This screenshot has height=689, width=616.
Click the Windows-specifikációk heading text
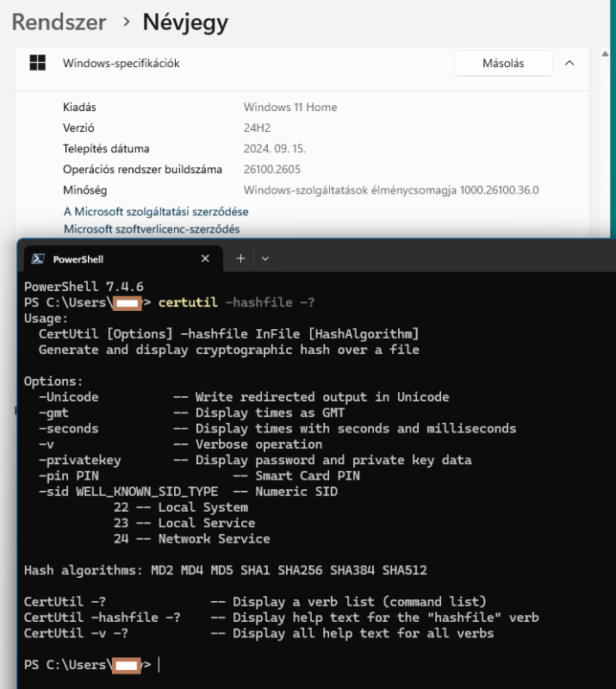click(x=121, y=63)
